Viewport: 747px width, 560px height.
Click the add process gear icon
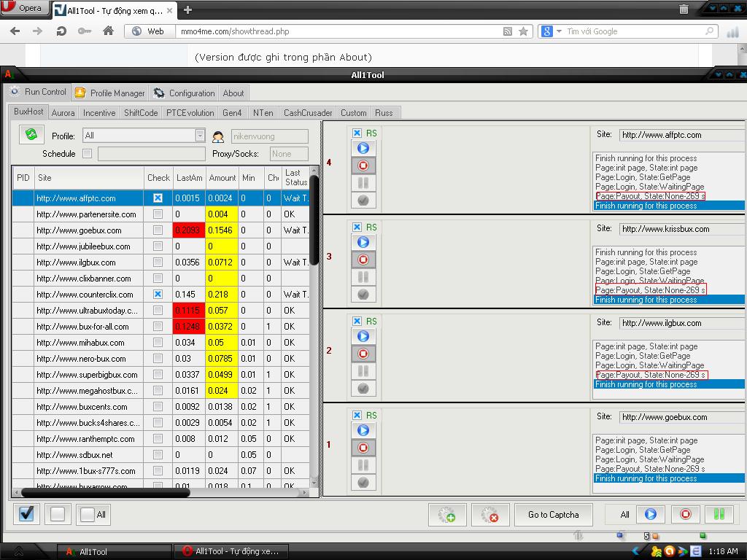tap(447, 515)
